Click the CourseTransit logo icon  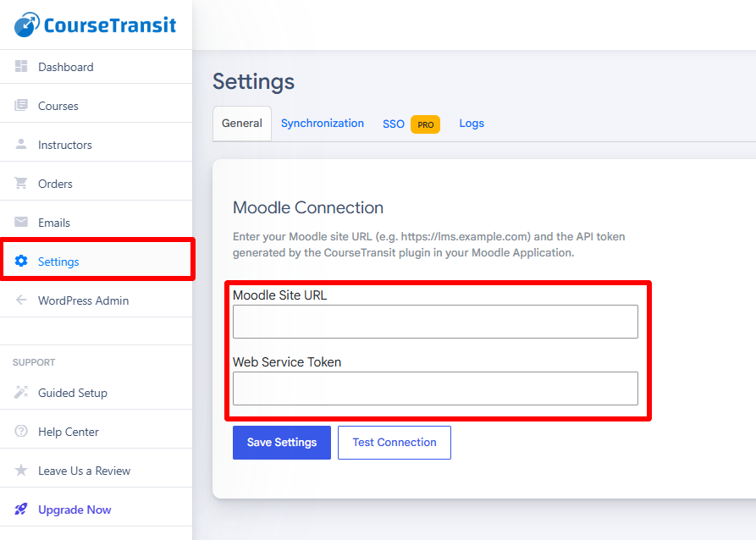click(27, 25)
